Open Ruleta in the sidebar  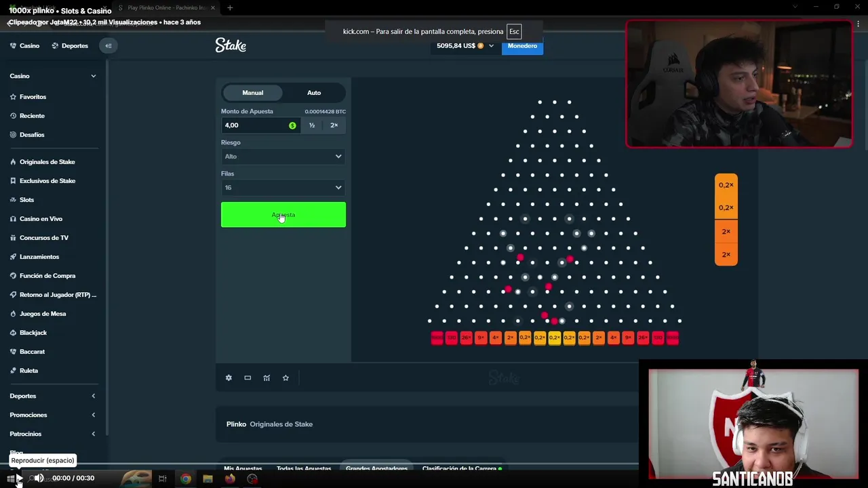coord(24,371)
